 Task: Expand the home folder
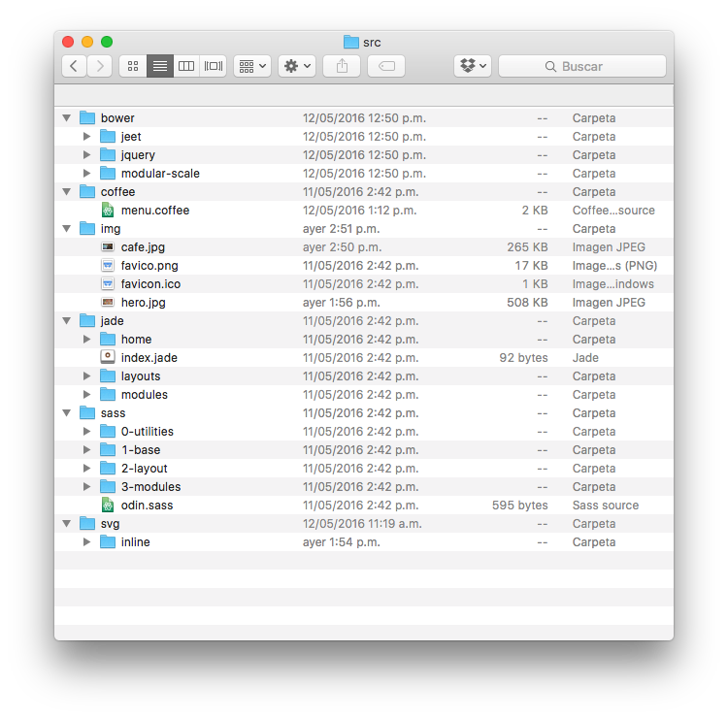(x=86, y=340)
